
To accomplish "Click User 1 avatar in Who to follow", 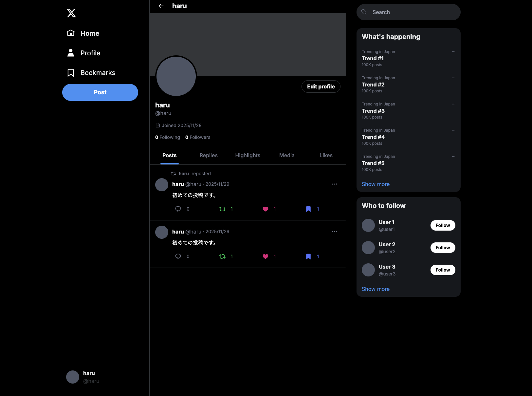I will [368, 225].
